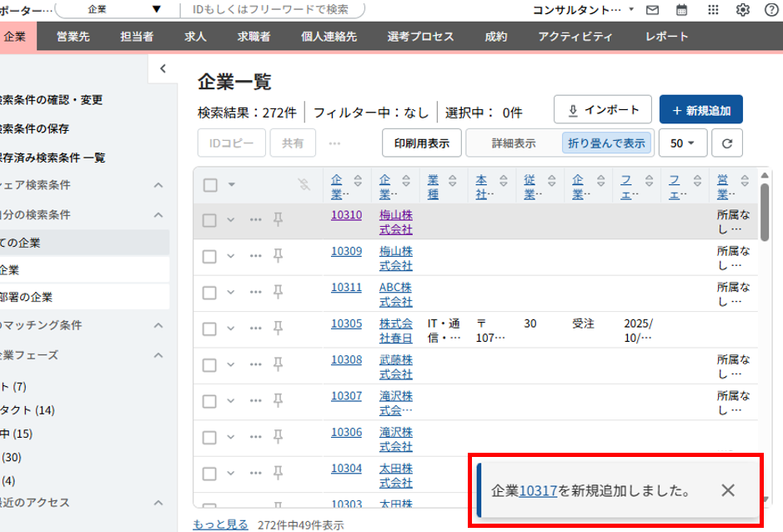Image resolution: width=783 pixels, height=532 pixels.
Task: Click the ID or free-word search field
Action: pyautogui.click(x=272, y=9)
